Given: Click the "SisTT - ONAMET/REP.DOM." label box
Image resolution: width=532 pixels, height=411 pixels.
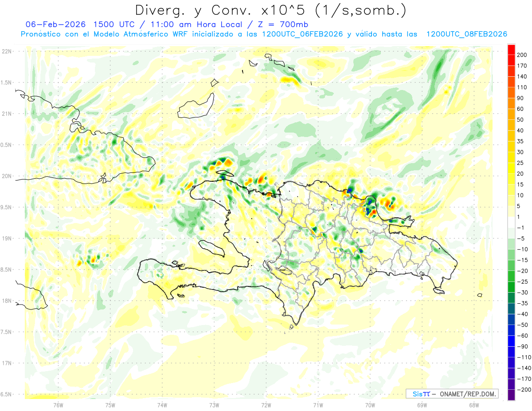Looking at the screenshot, I should coord(452,394).
